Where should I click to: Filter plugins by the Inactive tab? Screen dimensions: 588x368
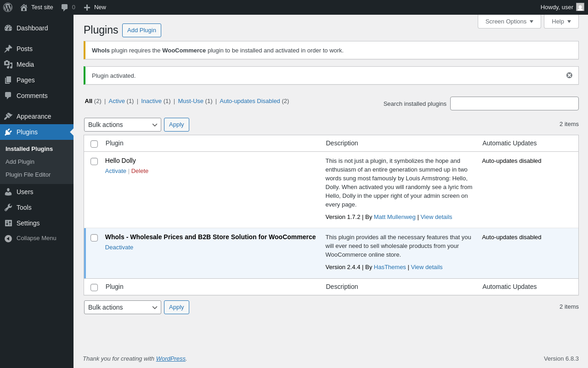pyautogui.click(x=151, y=101)
